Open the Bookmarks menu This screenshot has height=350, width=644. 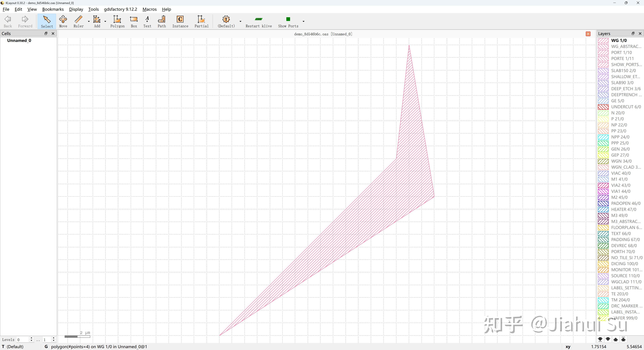point(53,9)
